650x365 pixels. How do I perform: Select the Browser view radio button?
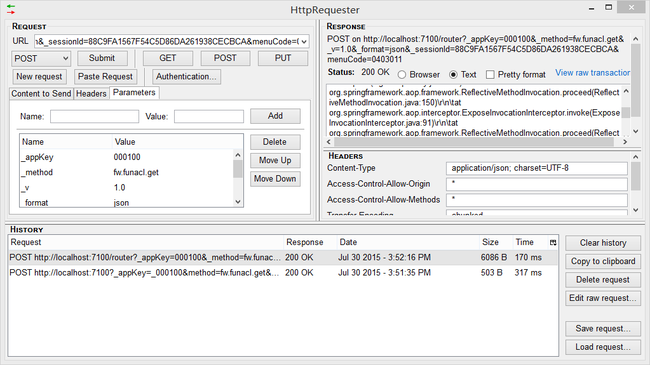[402, 75]
